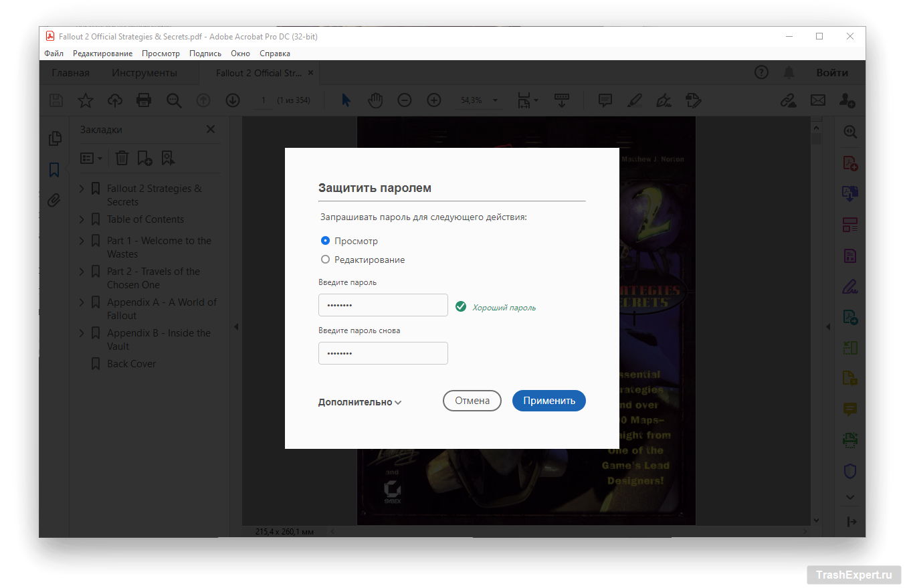Open the notifications bell icon
Viewport: 905px width, 588px height.
point(789,73)
